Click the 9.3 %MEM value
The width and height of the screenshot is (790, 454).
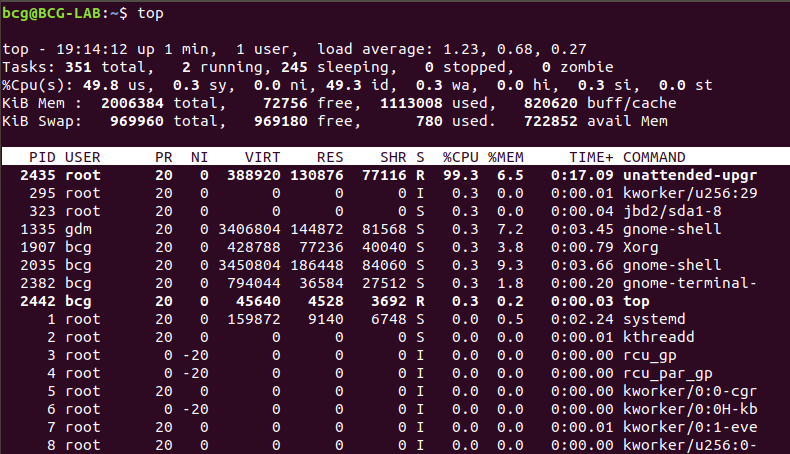pyautogui.click(x=510, y=265)
